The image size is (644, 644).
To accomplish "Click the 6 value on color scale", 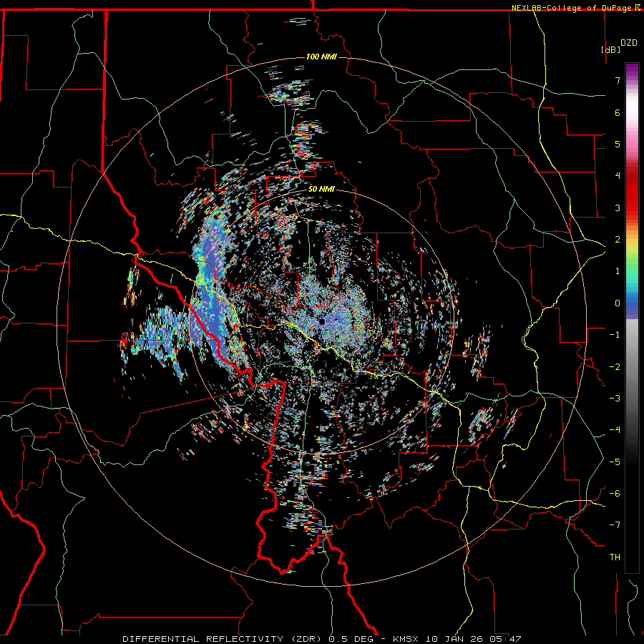I will coord(618,112).
